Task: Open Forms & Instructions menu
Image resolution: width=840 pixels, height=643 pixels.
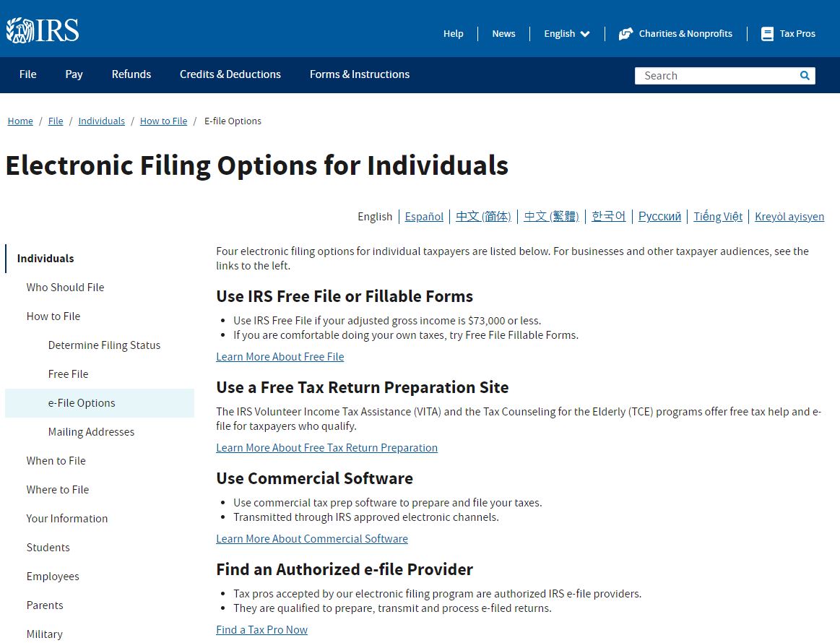Action: click(x=360, y=74)
